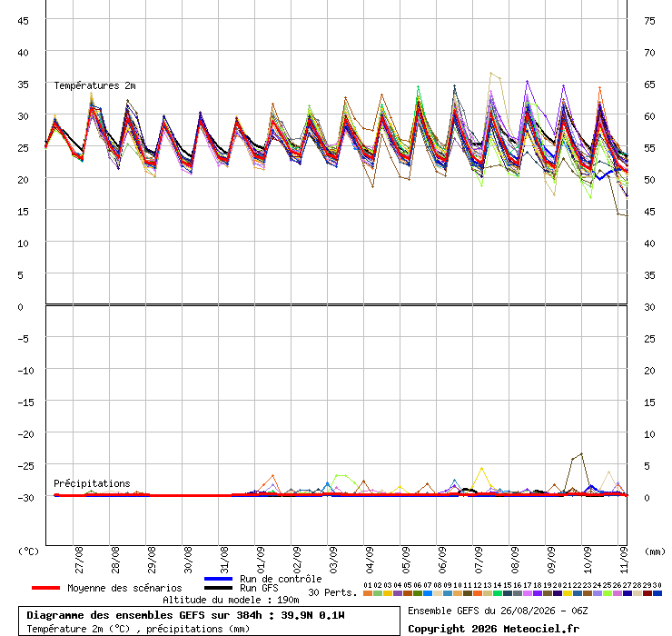Click the perturbation 12 vivid orange swatch
Viewport: 672px width, 636px height.
478,593
